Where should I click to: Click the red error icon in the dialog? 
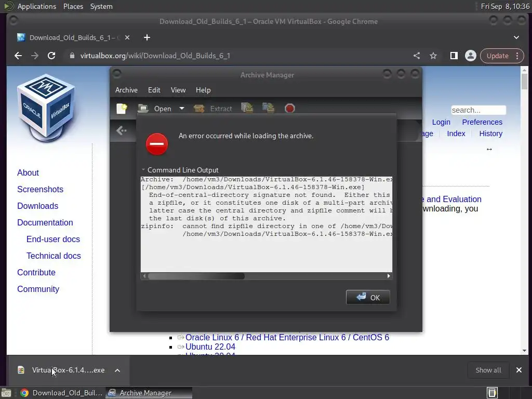(x=157, y=144)
